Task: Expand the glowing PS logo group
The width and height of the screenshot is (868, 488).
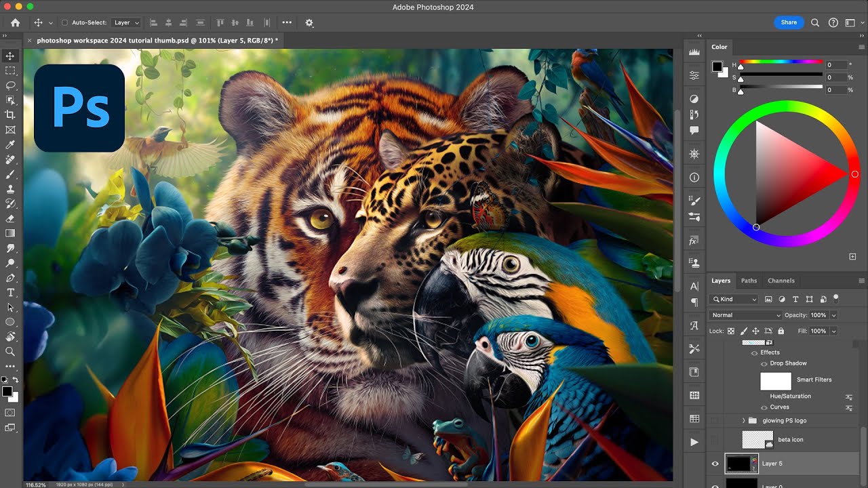Action: pyautogui.click(x=743, y=420)
